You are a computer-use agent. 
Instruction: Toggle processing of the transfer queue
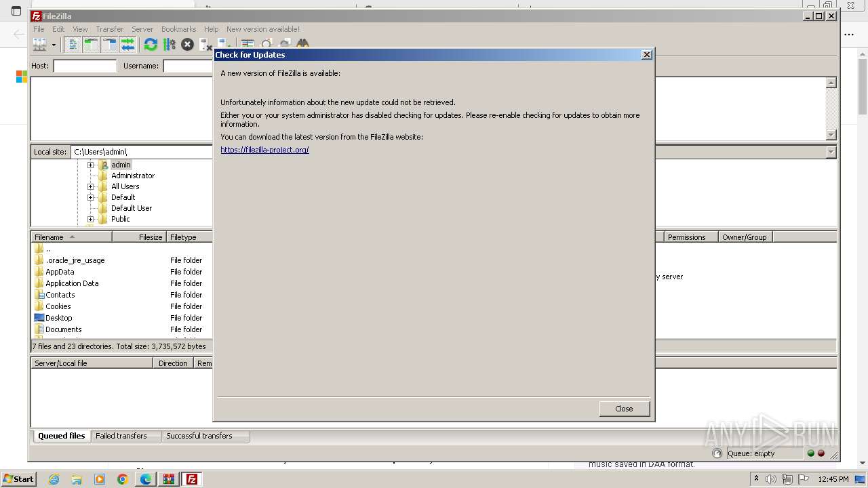pyautogui.click(x=169, y=44)
